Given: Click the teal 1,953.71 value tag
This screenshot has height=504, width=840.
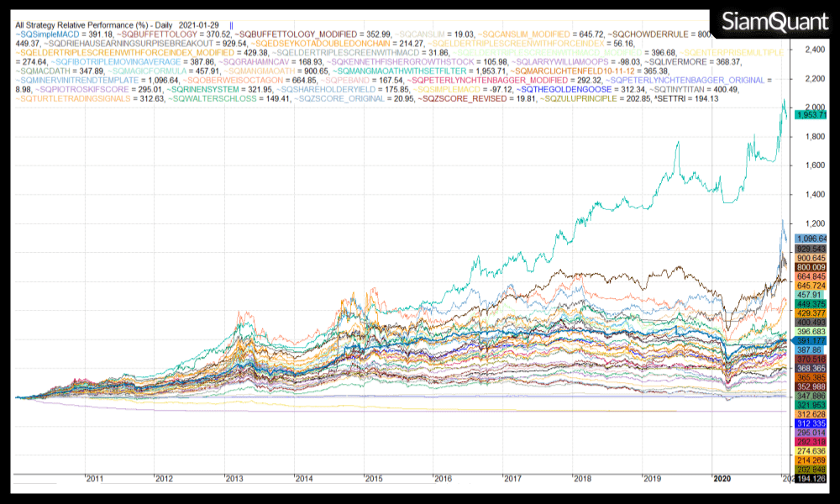Looking at the screenshot, I should click(811, 114).
